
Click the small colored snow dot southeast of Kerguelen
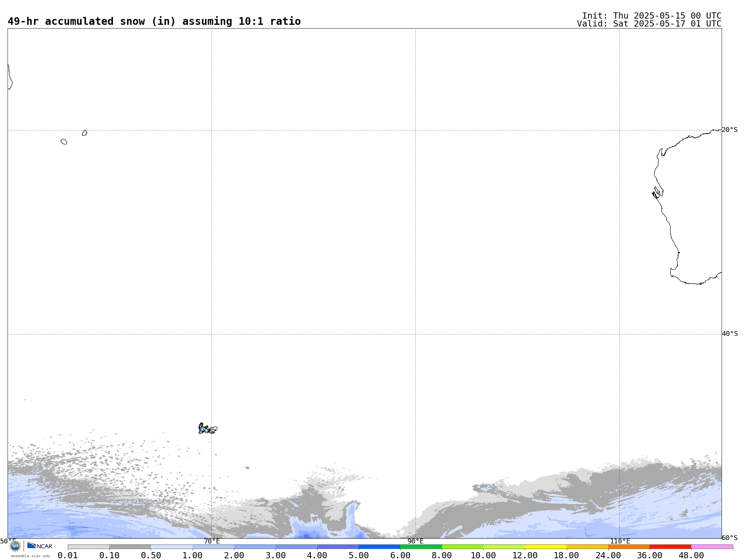point(247,468)
